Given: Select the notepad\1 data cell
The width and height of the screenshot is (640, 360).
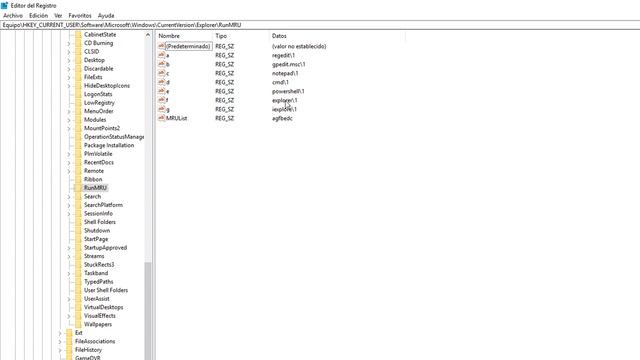Looking at the screenshot, I should click(285, 73).
